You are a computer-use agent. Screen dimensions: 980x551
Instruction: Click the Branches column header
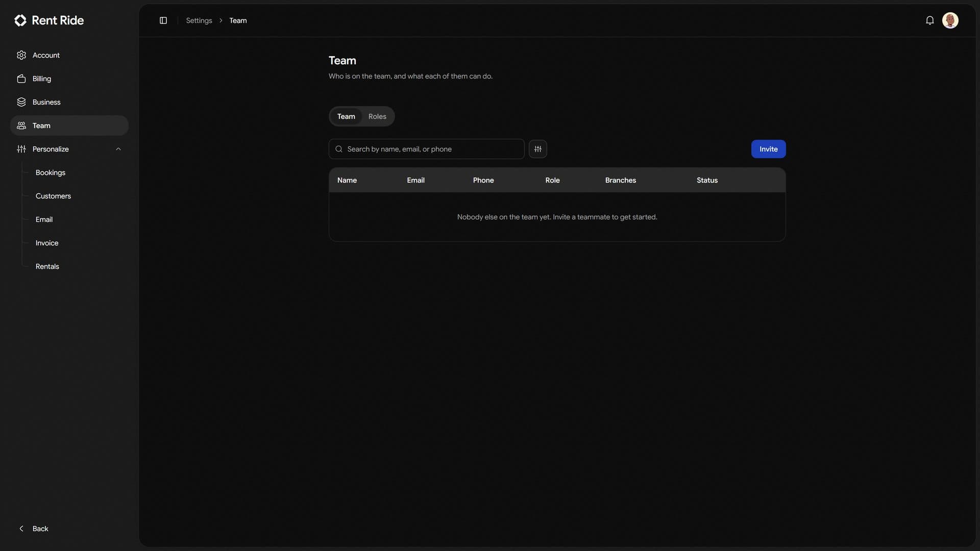point(621,180)
